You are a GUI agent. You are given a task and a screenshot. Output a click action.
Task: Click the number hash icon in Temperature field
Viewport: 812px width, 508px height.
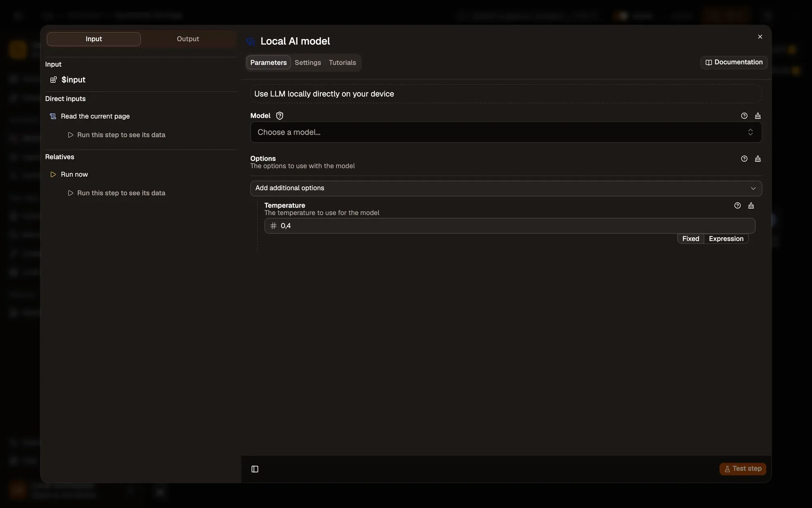pos(273,226)
